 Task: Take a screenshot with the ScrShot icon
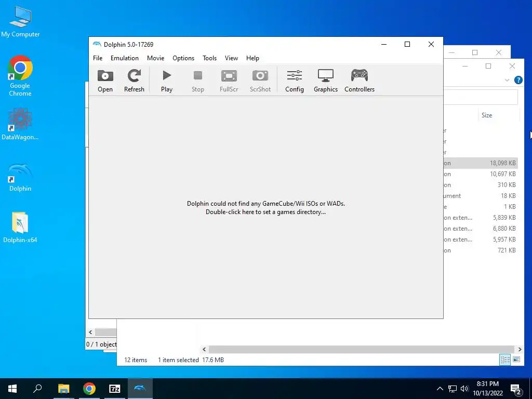click(260, 81)
